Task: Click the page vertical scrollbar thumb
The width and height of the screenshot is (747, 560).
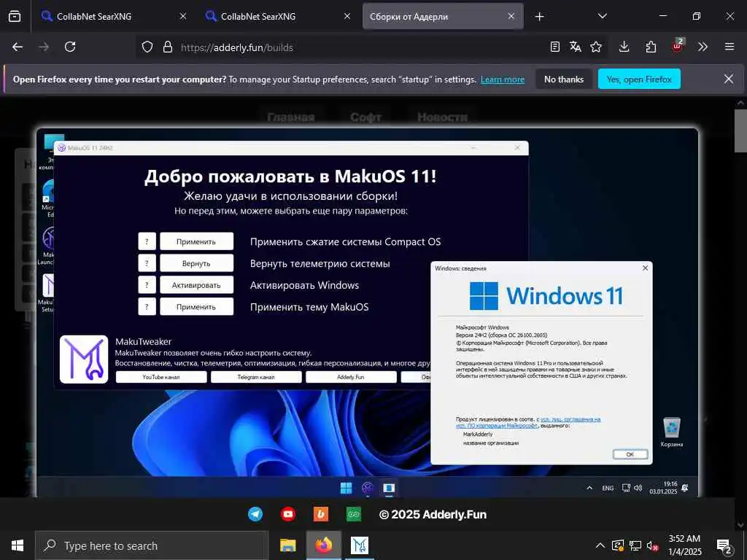Action: click(741, 131)
